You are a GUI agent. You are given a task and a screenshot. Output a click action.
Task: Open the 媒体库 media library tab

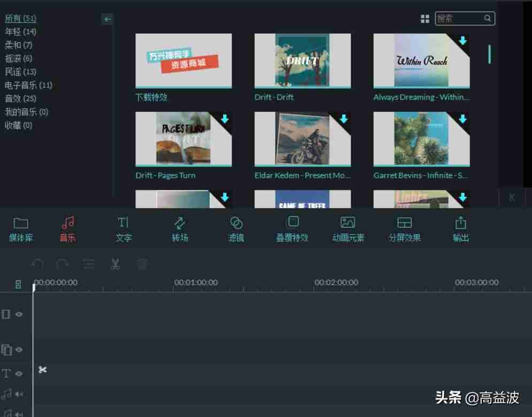pos(21,229)
